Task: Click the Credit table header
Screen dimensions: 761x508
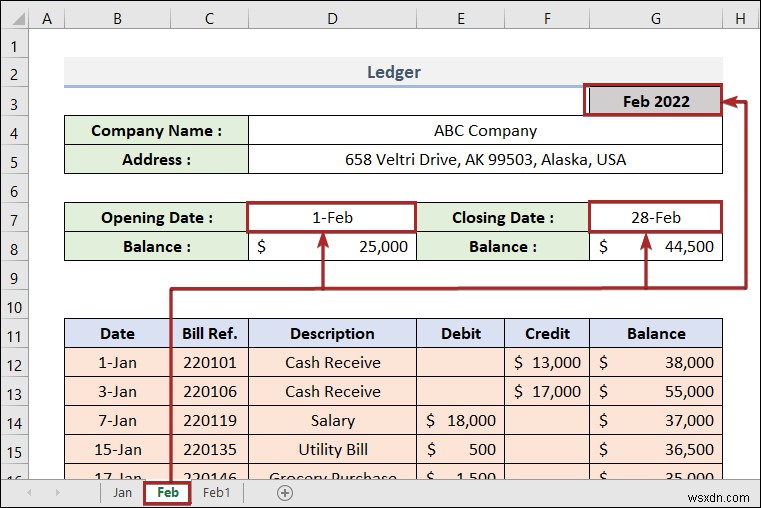Action: pyautogui.click(x=547, y=333)
